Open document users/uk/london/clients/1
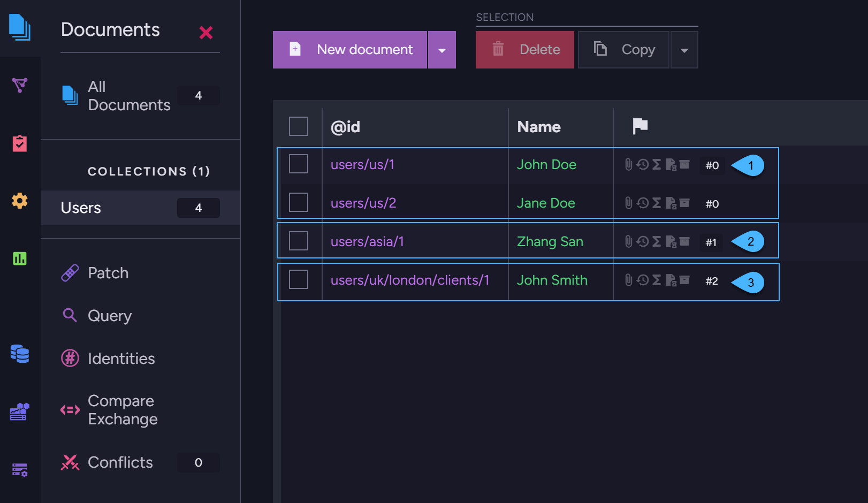This screenshot has height=503, width=868. pos(410,280)
